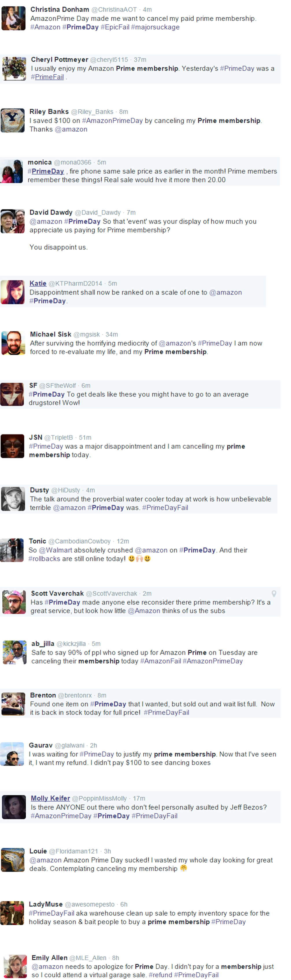Open the @amazon mention in Riley Banks' tweet
Viewport: 291px width, 980px height.
coord(71,129)
